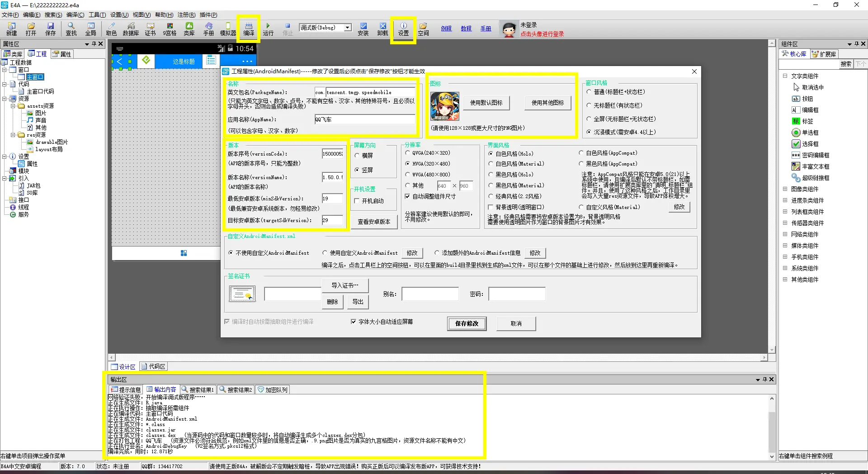Collapse the res资源 tree node
The width and height of the screenshot is (868, 474).
click(x=13, y=135)
